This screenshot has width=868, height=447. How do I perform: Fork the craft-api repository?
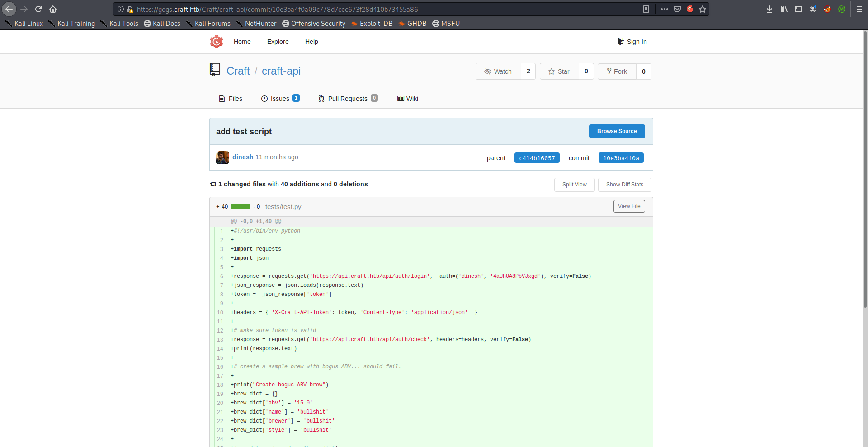(617, 71)
